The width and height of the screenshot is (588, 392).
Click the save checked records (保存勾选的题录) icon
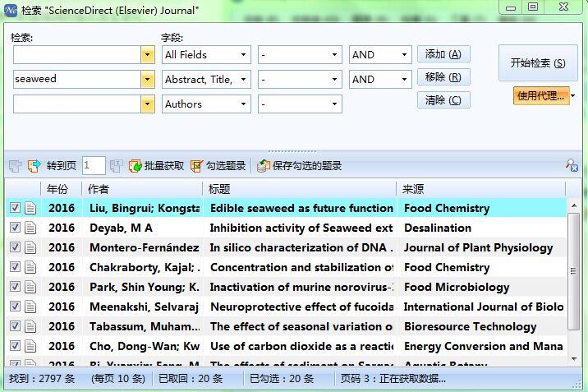point(264,166)
